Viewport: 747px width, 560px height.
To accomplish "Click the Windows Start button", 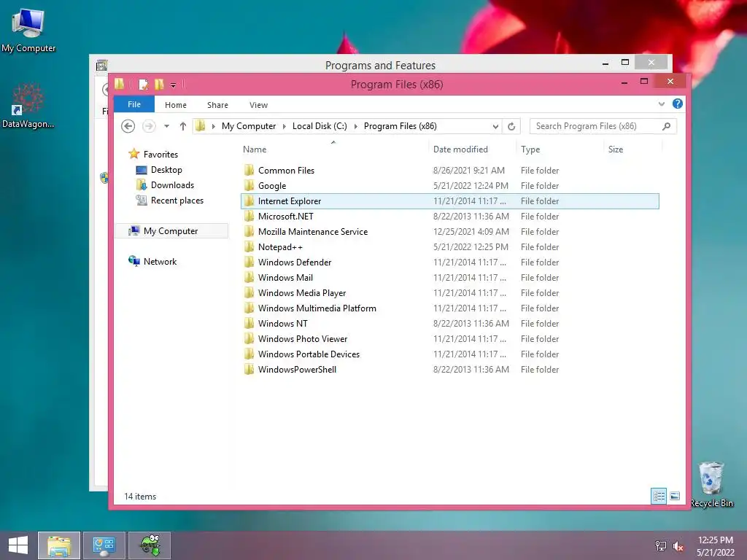I will coord(18,545).
